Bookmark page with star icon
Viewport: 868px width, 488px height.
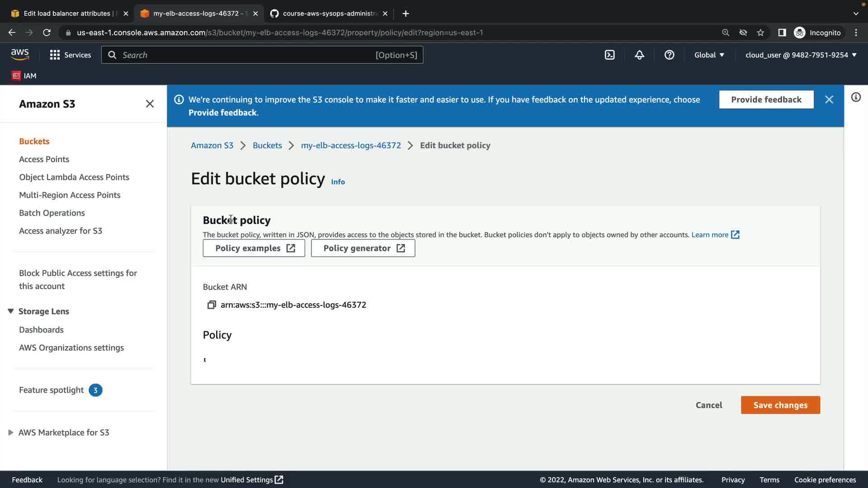(761, 33)
